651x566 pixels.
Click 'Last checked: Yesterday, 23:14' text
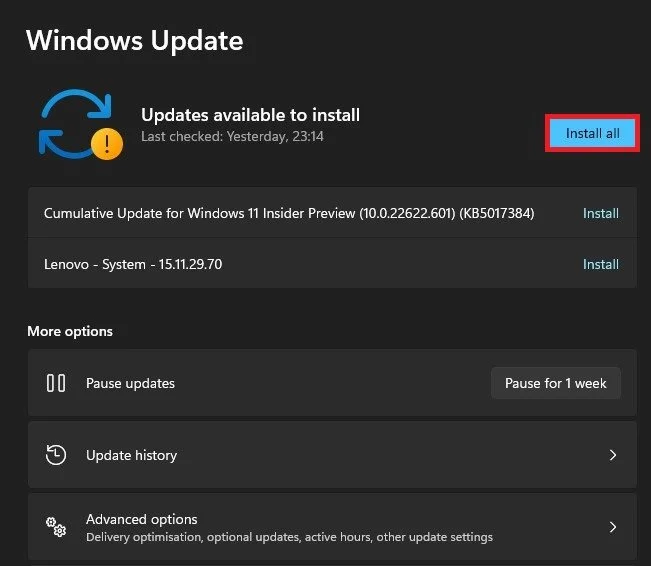[232, 136]
